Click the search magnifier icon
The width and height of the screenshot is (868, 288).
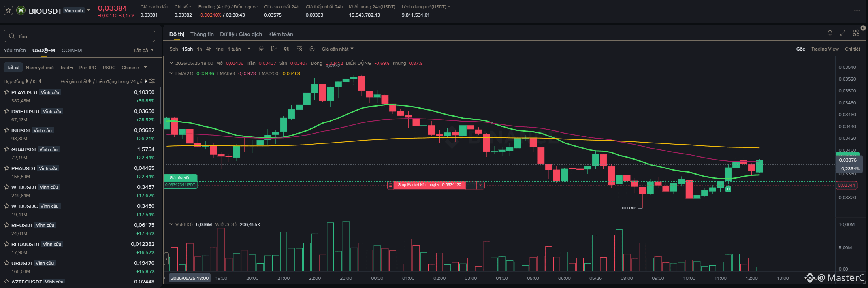tap(12, 36)
